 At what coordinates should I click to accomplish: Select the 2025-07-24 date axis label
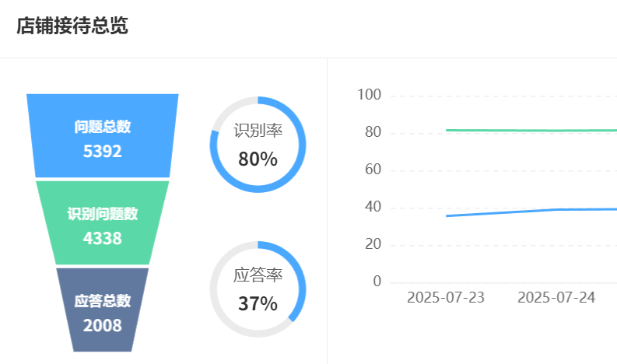[556, 298]
